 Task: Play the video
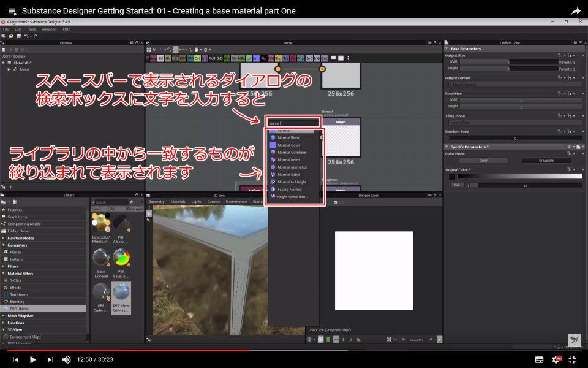point(32,359)
